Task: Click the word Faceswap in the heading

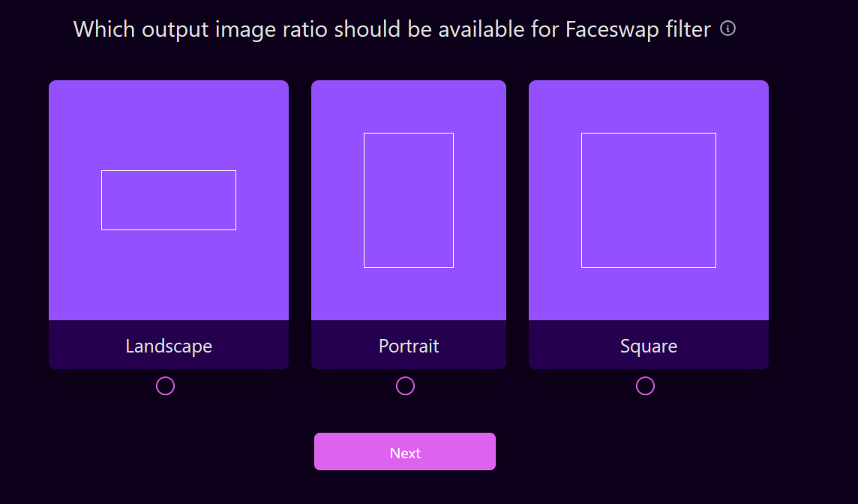Action: point(607,29)
